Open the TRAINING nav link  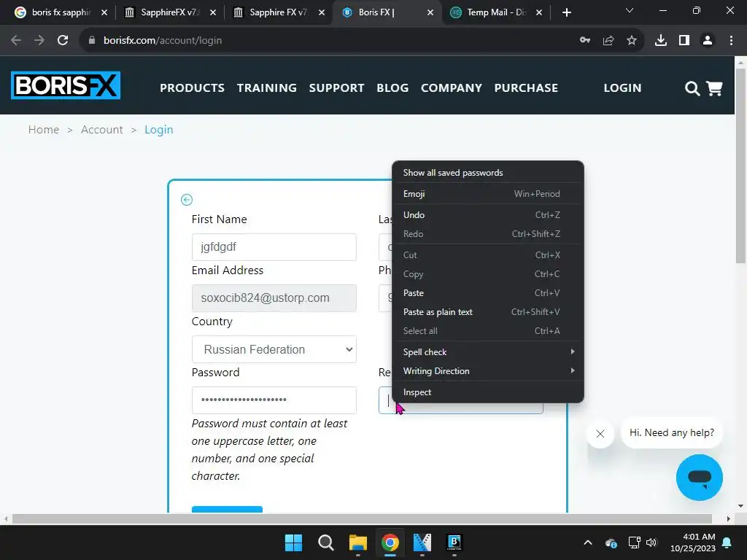click(267, 88)
